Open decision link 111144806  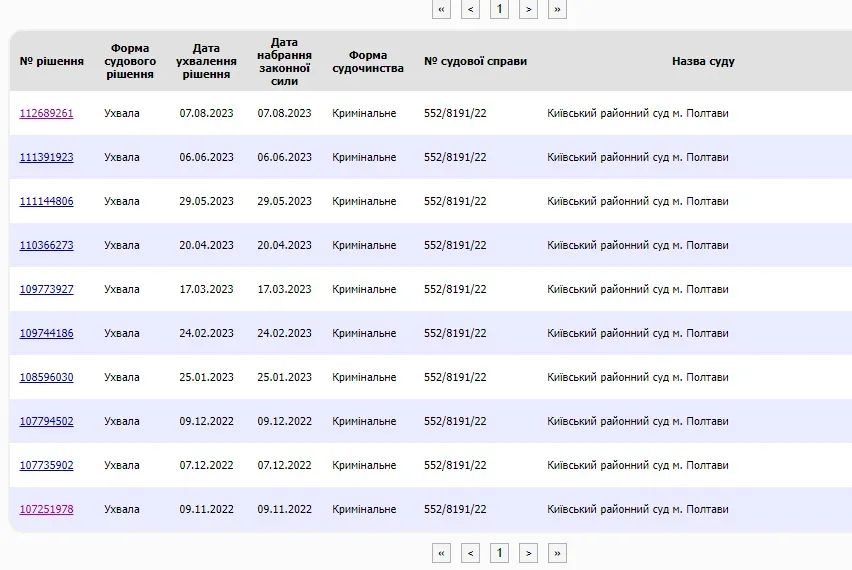click(46, 201)
